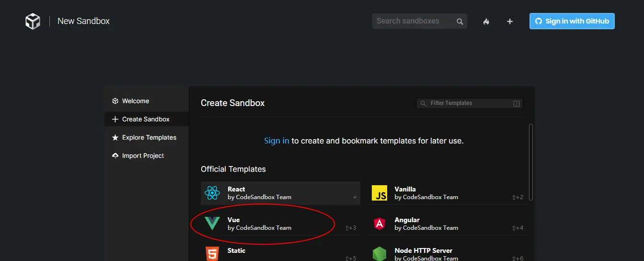
Task: Click the Vue logo icon
Action: coord(212,224)
